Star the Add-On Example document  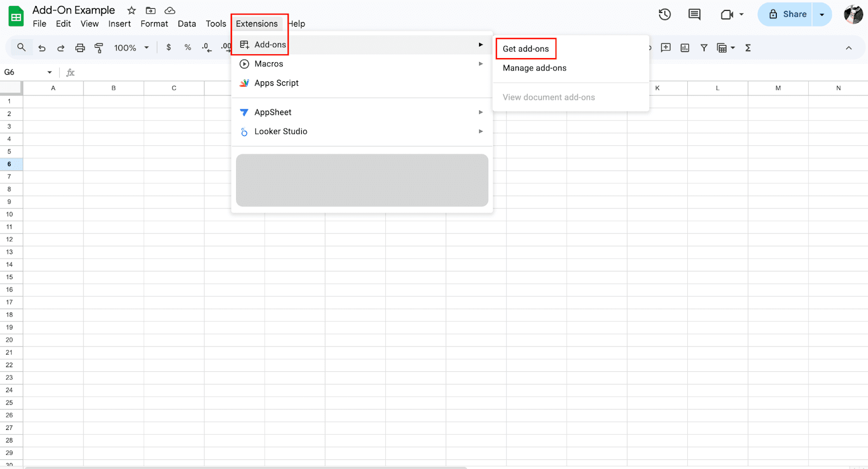tap(131, 10)
